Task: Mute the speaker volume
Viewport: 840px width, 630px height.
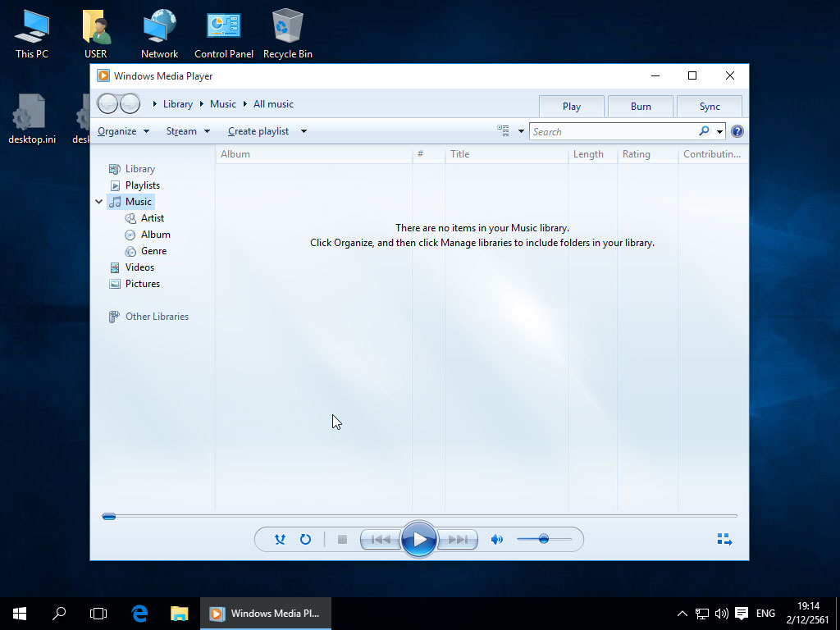Action: pos(496,540)
